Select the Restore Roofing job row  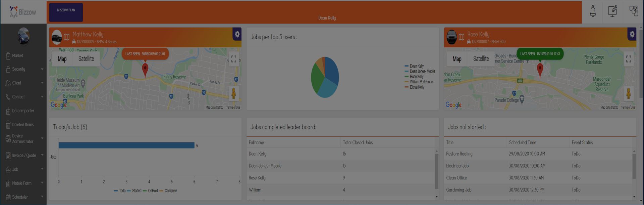(538, 154)
